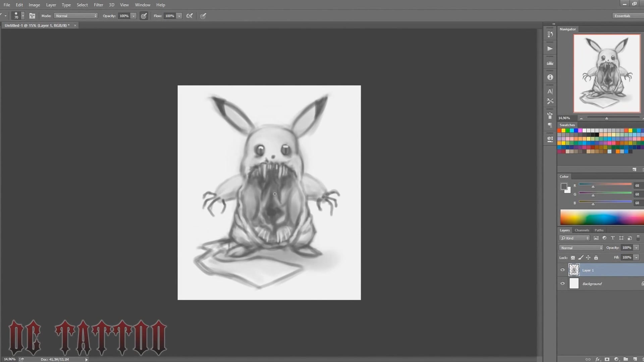This screenshot has width=644, height=362.
Task: Open the Layer menu
Action: [51, 5]
